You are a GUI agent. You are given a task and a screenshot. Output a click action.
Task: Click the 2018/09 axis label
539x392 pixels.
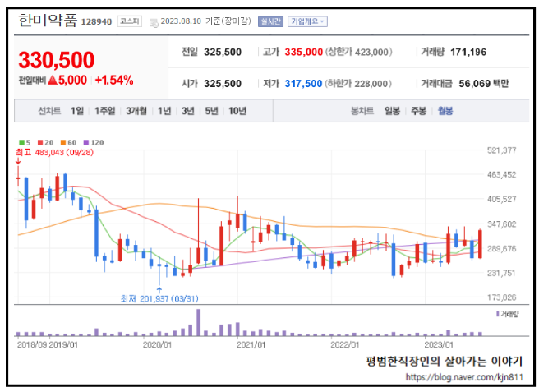click(32, 344)
